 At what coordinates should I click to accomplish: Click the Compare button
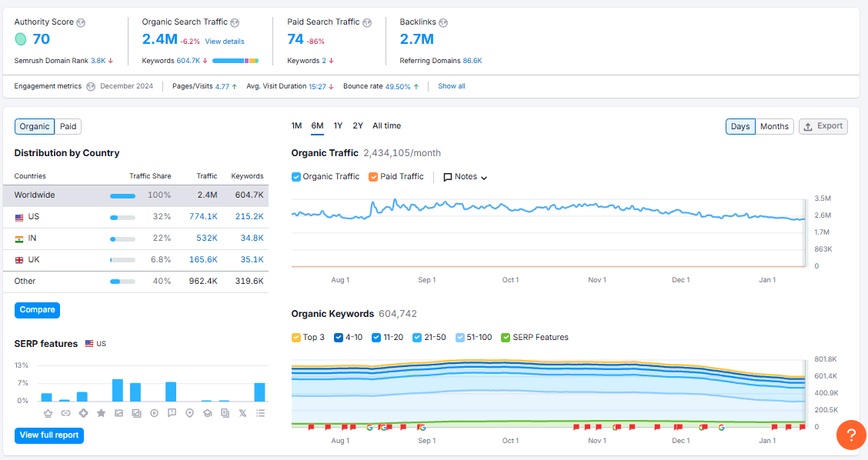point(37,310)
